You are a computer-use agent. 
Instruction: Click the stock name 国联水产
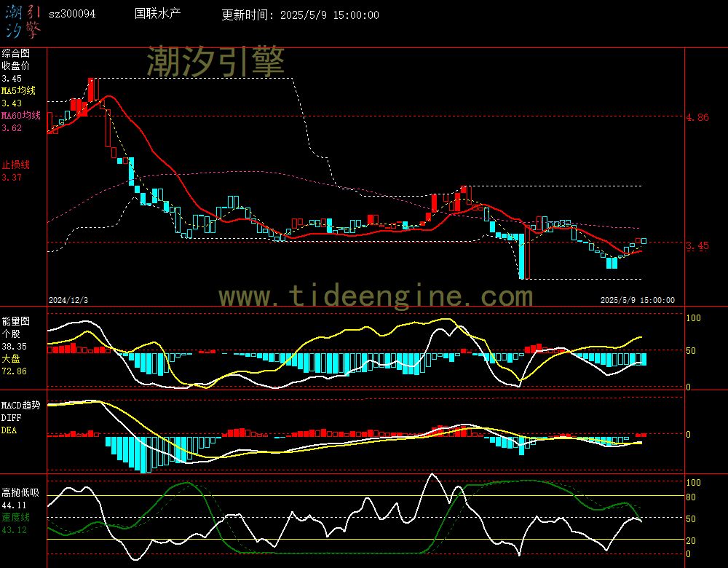(157, 13)
